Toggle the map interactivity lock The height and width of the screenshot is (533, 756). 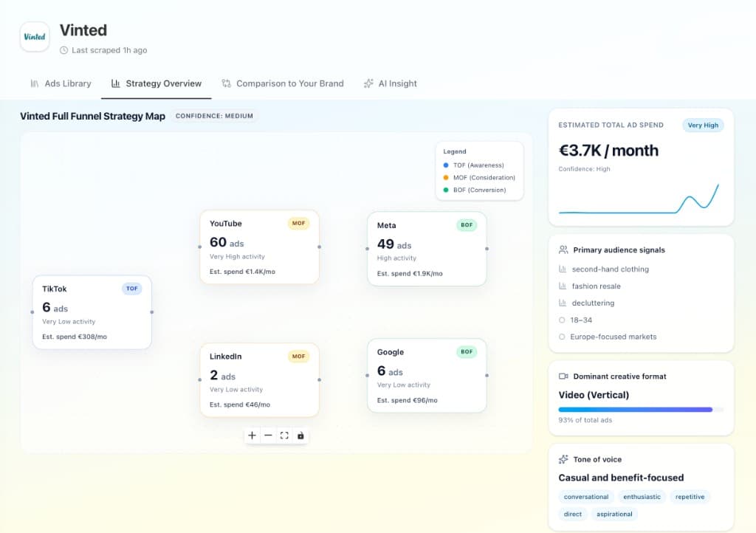click(x=300, y=436)
